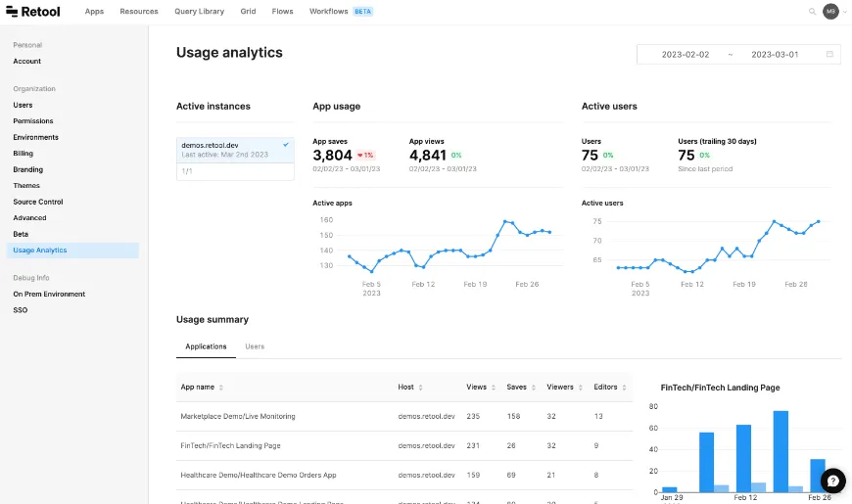Open Environments settings
Screen dimensions: 852x504
36,137
